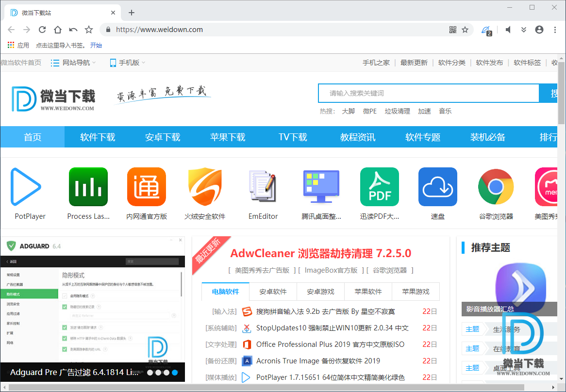Image resolution: width=566 pixels, height=392 pixels.
Task: Reload the page with refresh icon
Action: tap(42, 30)
